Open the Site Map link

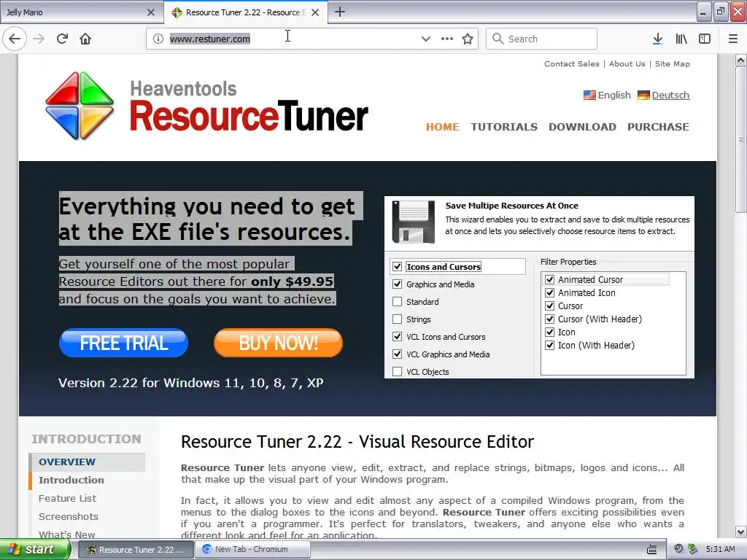[x=672, y=64]
